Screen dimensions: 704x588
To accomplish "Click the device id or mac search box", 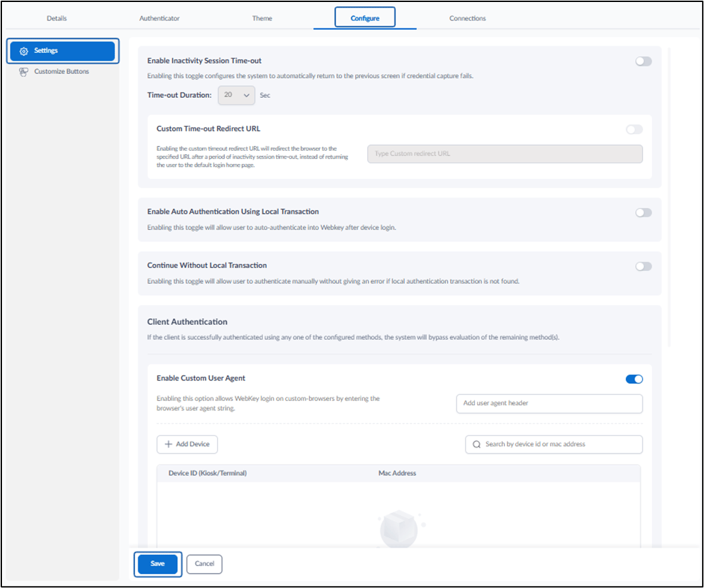I will click(554, 444).
